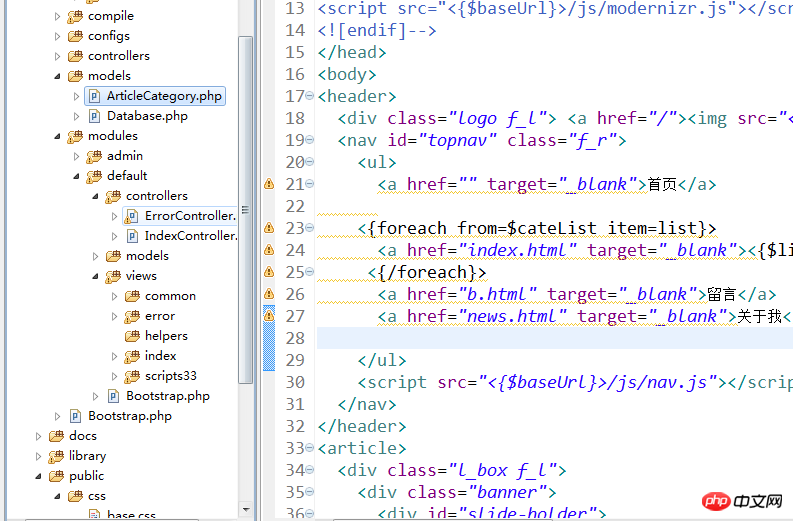Image resolution: width=793 pixels, height=521 pixels.
Task: Fold the foreach block at line 23
Action: (x=310, y=228)
